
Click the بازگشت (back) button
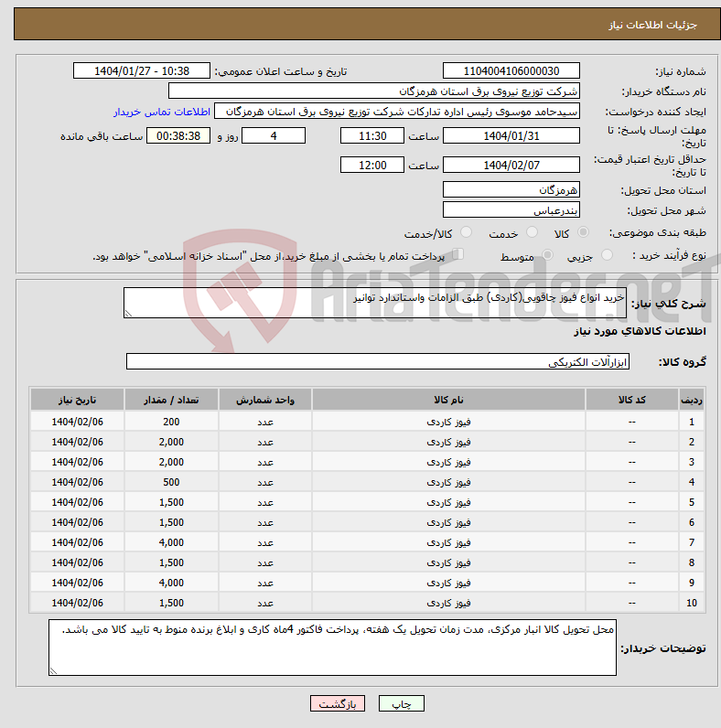(338, 704)
